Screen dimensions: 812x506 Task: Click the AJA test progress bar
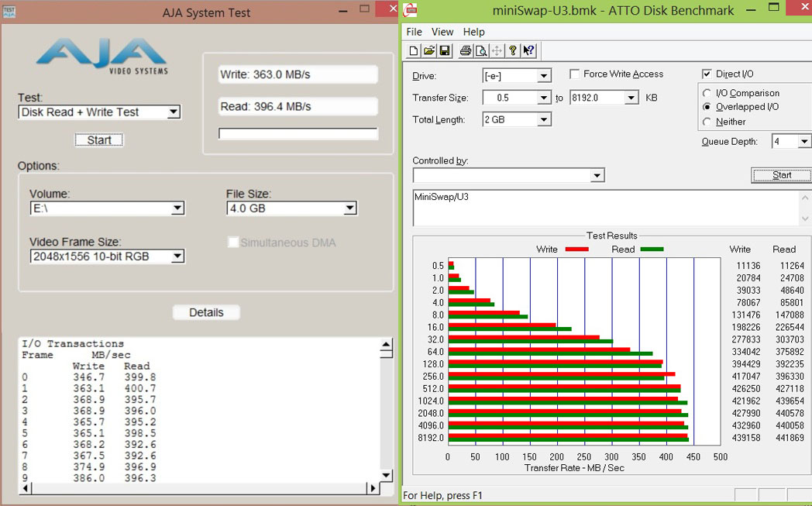[298, 133]
